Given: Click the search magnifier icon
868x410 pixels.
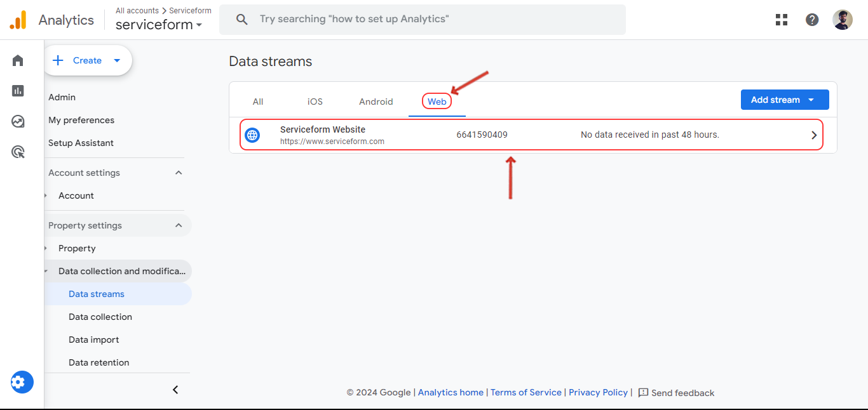Looking at the screenshot, I should (x=241, y=19).
